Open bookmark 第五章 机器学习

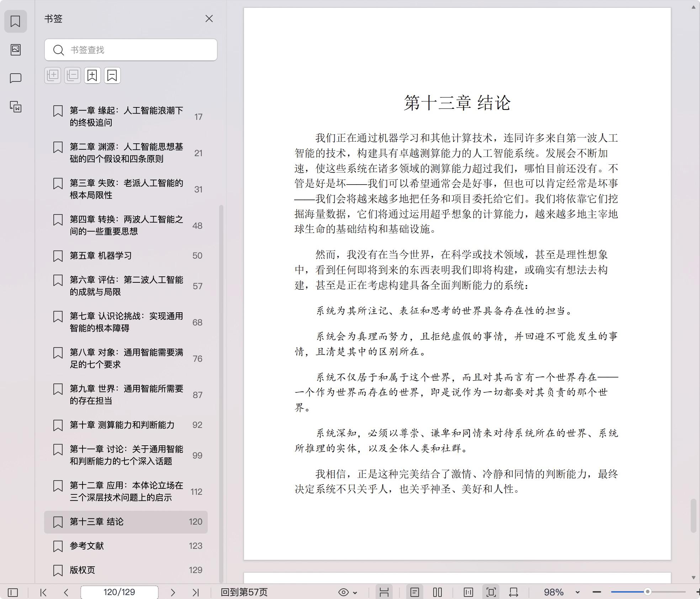click(126, 256)
